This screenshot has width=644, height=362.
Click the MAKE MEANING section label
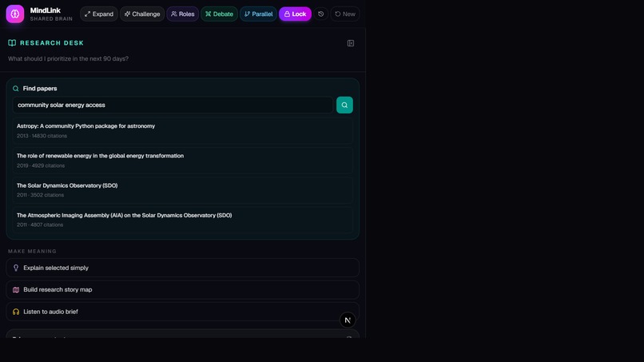click(32, 251)
